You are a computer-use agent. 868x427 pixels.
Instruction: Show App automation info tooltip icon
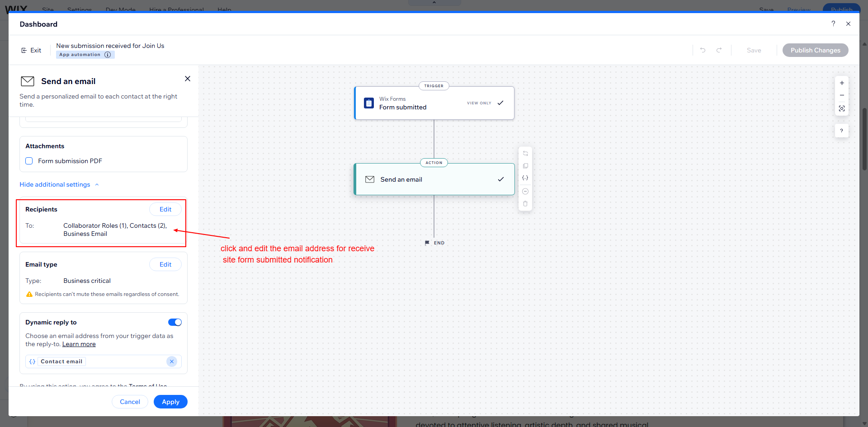point(108,55)
